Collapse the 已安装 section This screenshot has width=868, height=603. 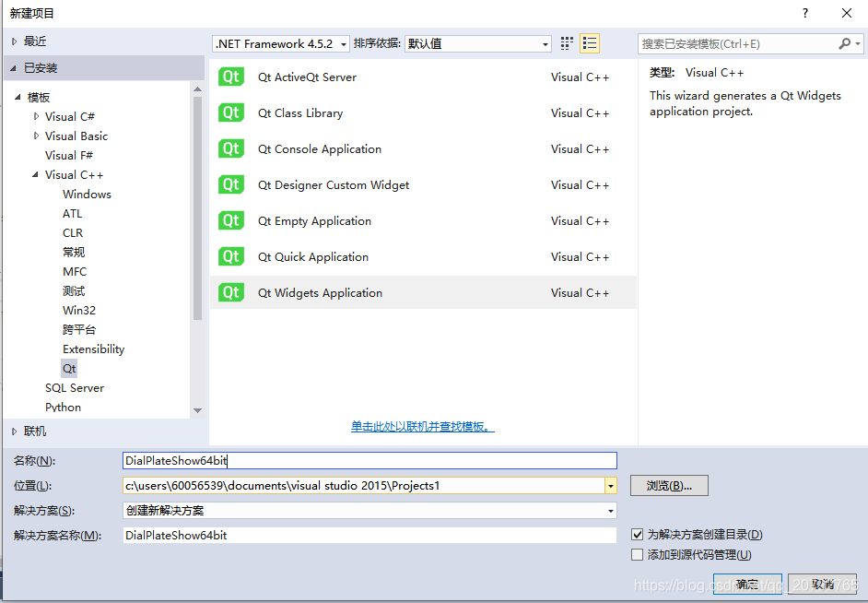click(13, 68)
